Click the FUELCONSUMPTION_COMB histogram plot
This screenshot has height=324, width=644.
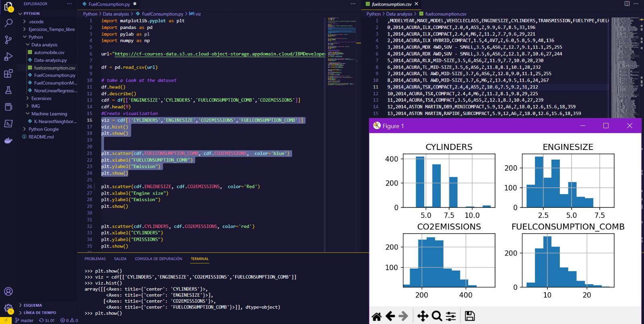point(568,260)
